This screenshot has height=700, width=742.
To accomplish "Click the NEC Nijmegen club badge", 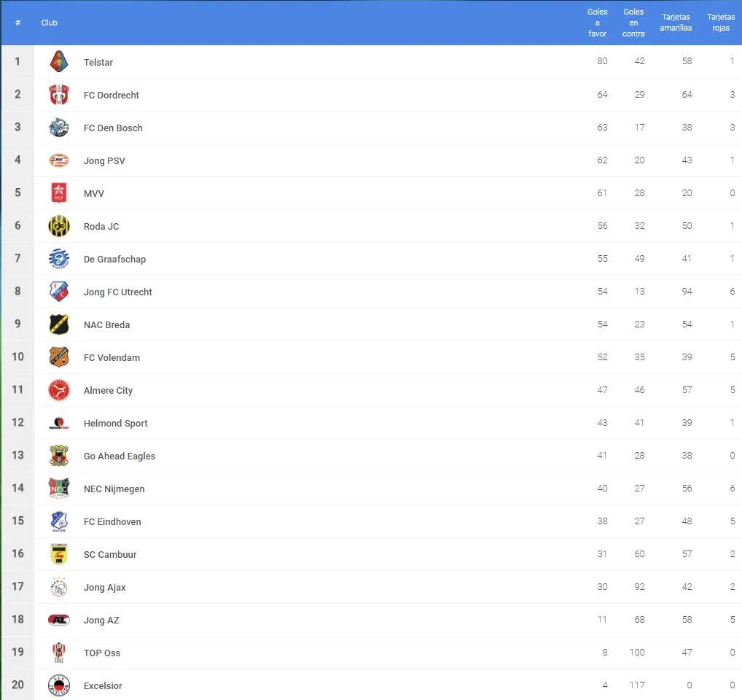I will pos(59,488).
